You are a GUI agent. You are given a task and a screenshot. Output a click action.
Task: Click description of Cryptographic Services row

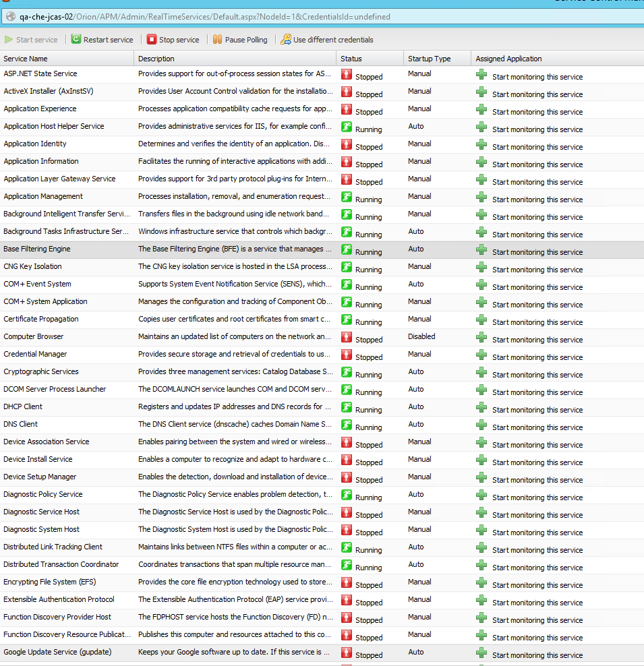click(x=235, y=371)
